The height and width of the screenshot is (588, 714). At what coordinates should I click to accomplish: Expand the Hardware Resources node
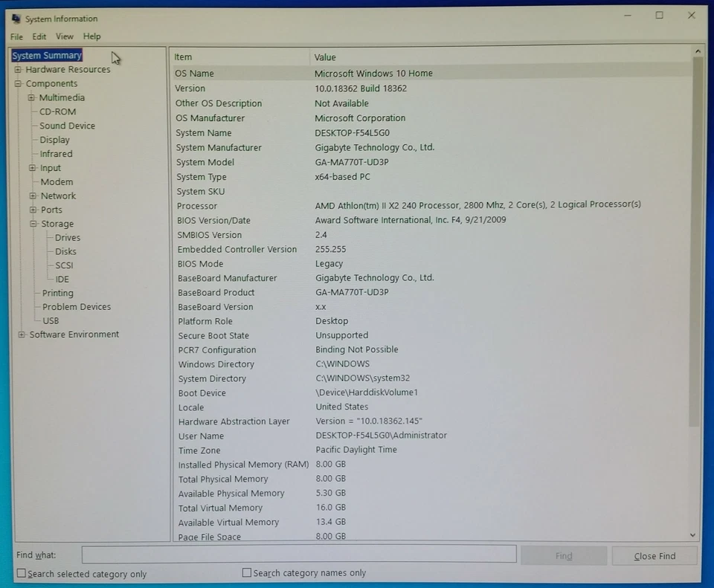(x=17, y=69)
